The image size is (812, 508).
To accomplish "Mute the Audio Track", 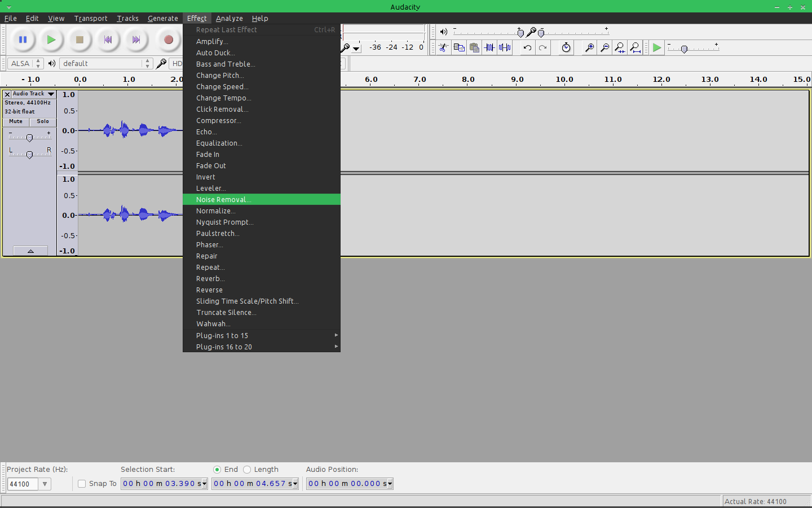I will click(16, 121).
